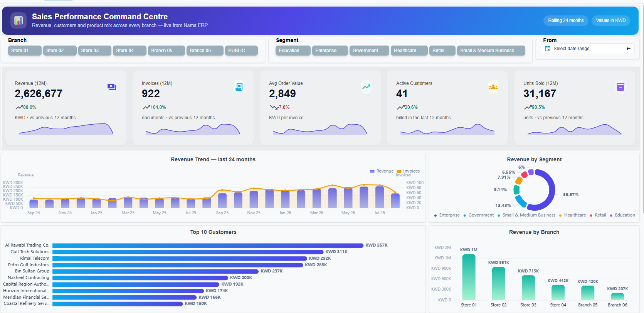Click the Top 10 Customers heading

point(213,232)
